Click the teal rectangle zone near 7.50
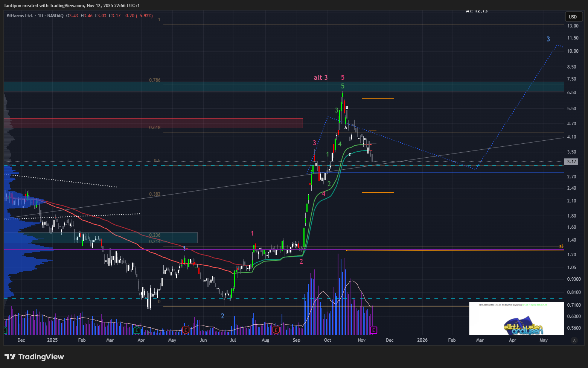Screen dimensions: 588x368 pyautogui.click(x=264, y=87)
